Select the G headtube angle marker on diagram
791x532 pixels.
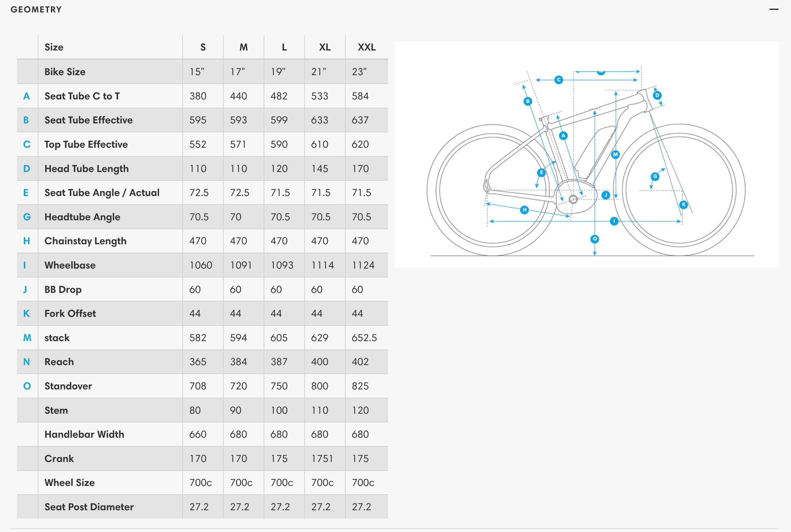655,176
